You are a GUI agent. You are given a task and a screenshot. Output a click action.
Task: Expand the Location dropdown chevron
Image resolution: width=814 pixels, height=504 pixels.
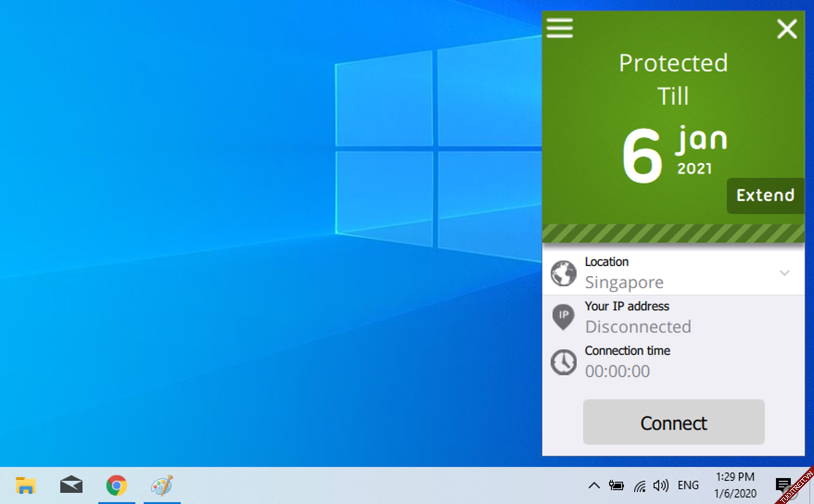tap(784, 273)
